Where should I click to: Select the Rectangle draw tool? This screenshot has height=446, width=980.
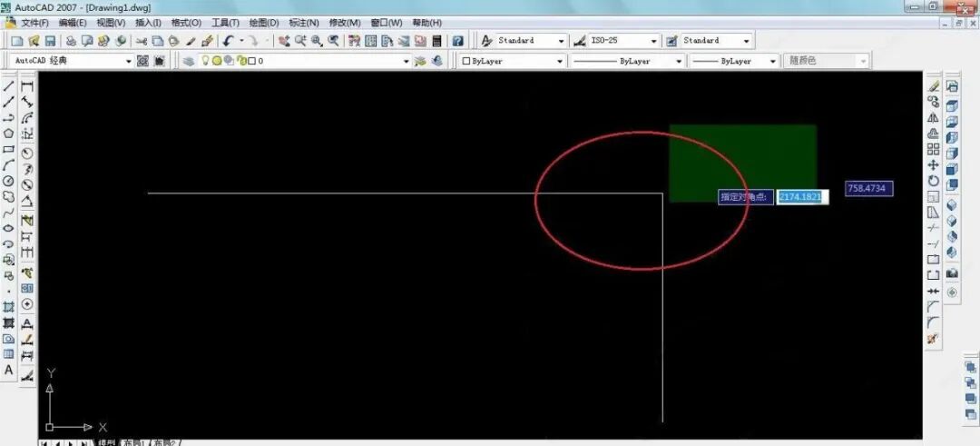tap(9, 149)
